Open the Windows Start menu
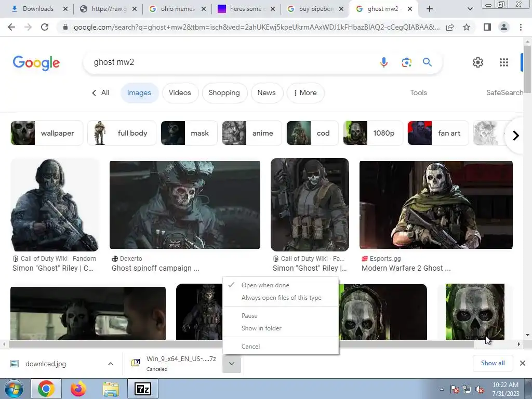The width and height of the screenshot is (532, 399). (x=13, y=389)
